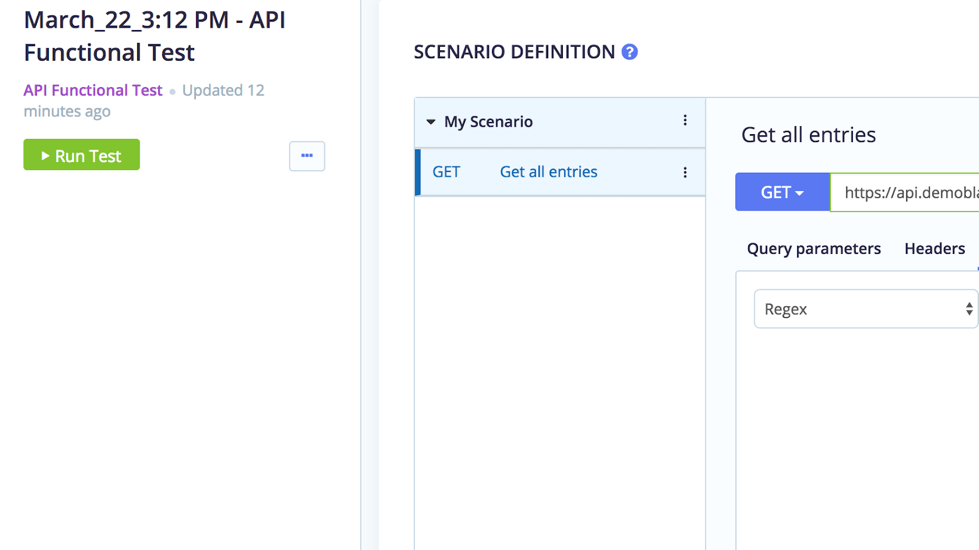Open the Get all entries step kebab menu
The height and width of the screenshot is (550, 979).
tap(685, 172)
